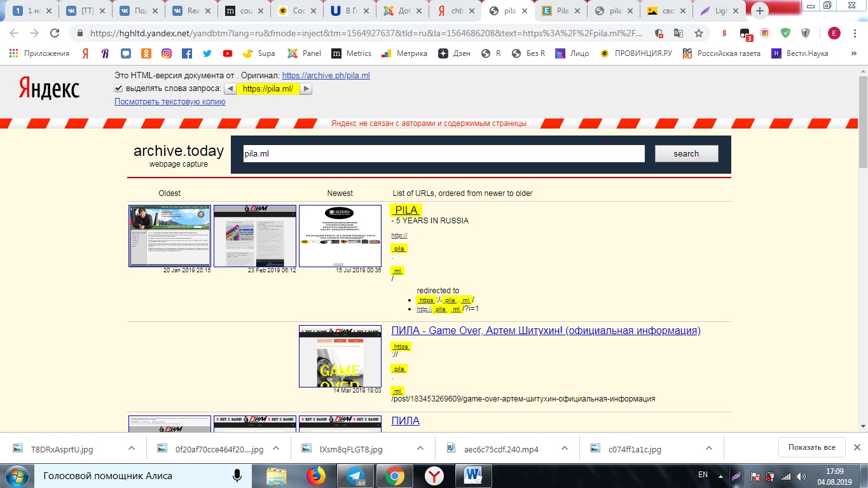Image resolution: width=868 pixels, height=488 pixels.
Task: Open Yandex Browser from the taskbar
Action: 434,475
